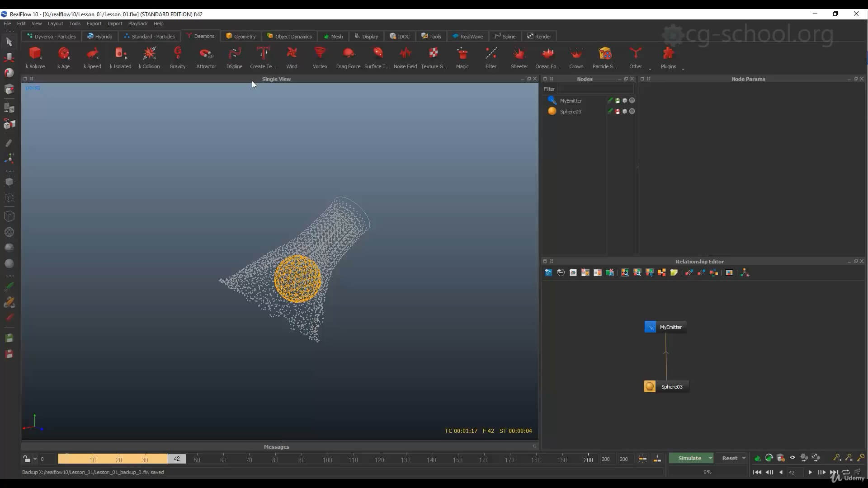Toggle Sphere03 export save icon
The image size is (868, 488).
[618, 112]
